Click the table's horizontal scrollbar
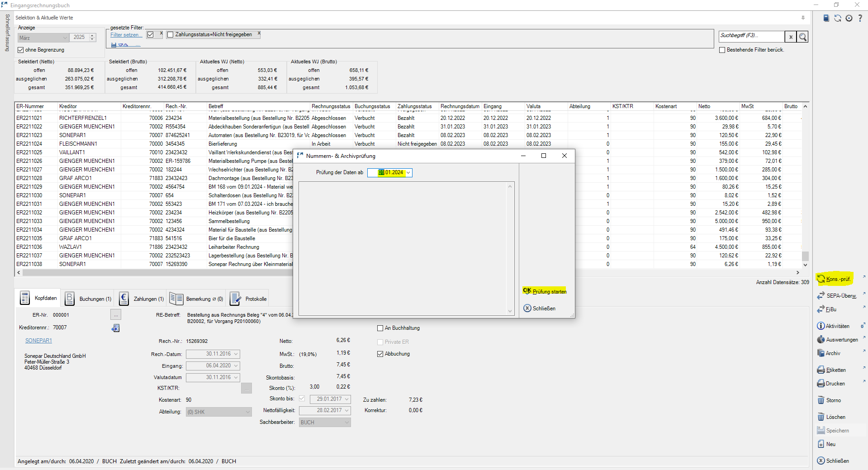868x470 pixels. pos(407,272)
